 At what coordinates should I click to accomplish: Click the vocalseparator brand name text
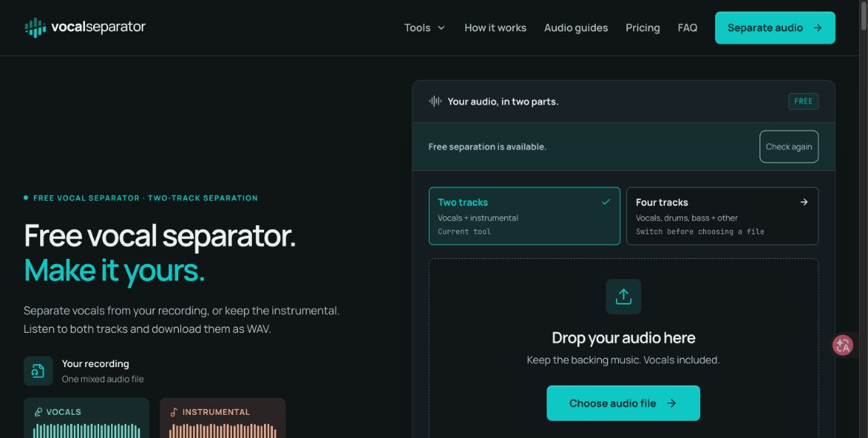(98, 27)
